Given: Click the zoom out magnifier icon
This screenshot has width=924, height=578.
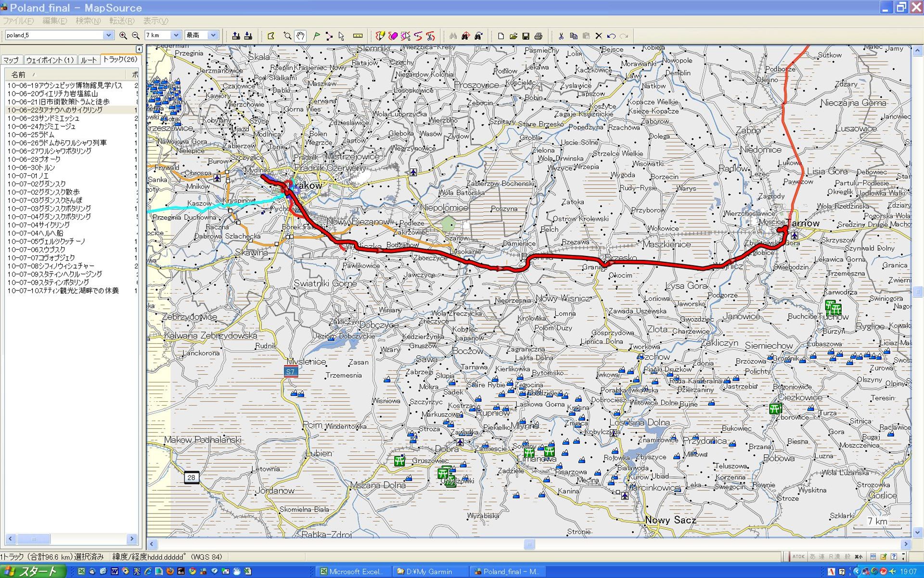Looking at the screenshot, I should (136, 36).
